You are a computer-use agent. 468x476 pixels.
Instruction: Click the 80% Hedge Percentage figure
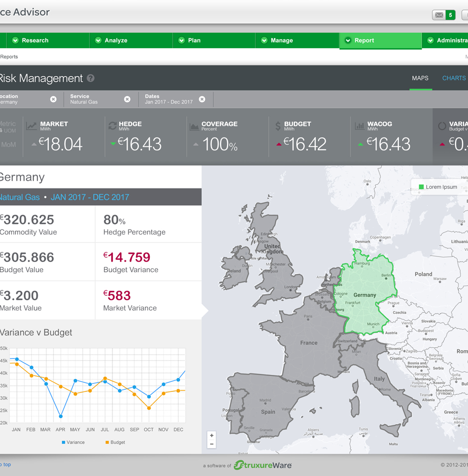pos(115,220)
